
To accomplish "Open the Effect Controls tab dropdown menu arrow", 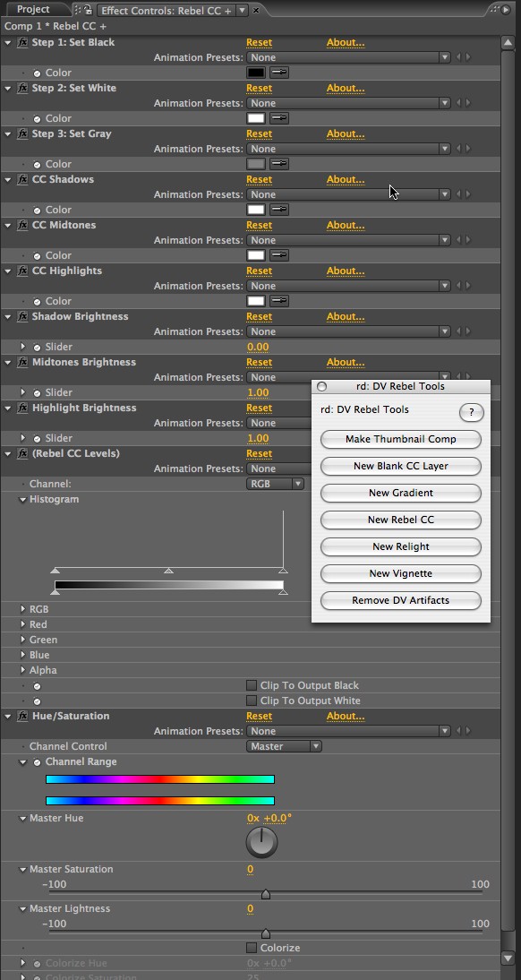I will 243,10.
